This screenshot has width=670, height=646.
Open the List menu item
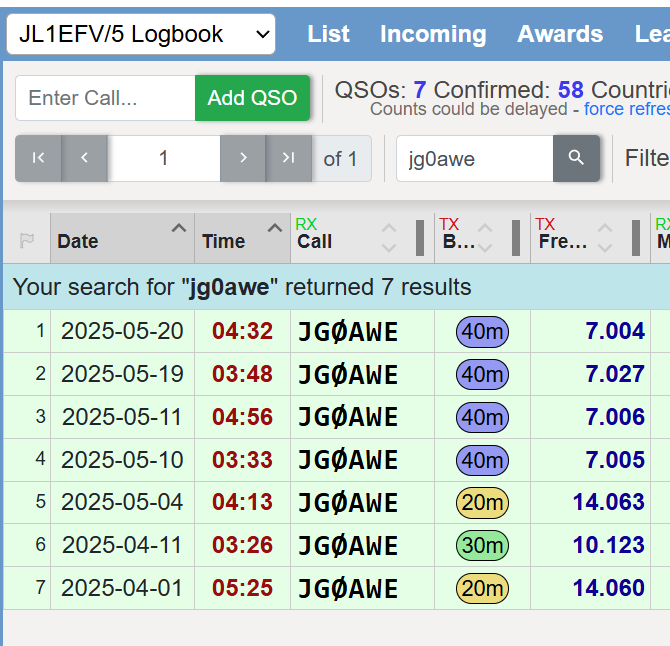point(328,34)
